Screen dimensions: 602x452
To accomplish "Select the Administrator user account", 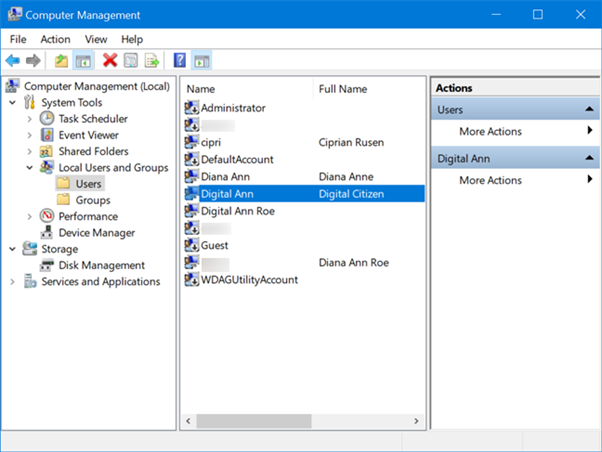I will (232, 108).
